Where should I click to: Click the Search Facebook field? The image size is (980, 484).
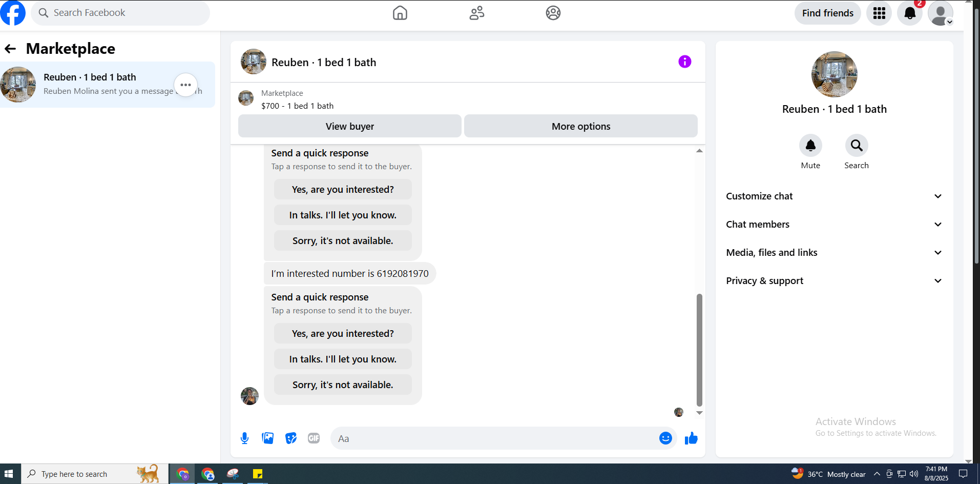point(120,13)
